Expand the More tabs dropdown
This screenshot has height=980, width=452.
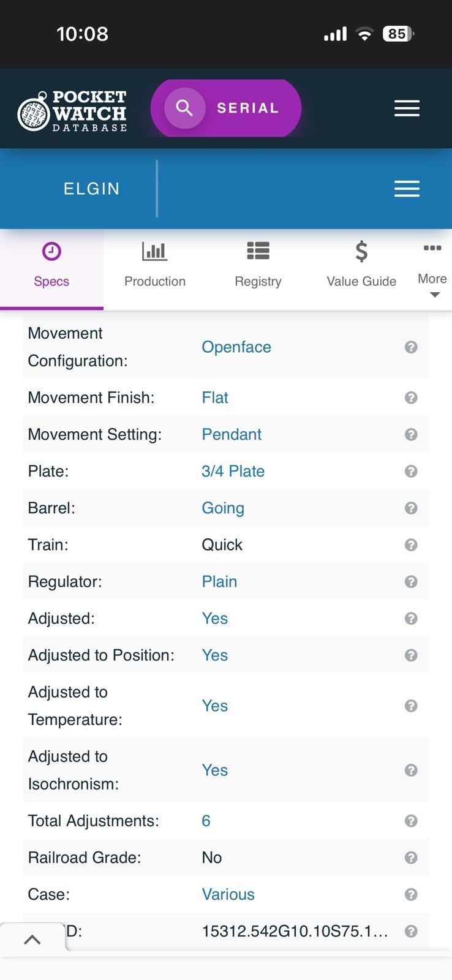(x=432, y=269)
